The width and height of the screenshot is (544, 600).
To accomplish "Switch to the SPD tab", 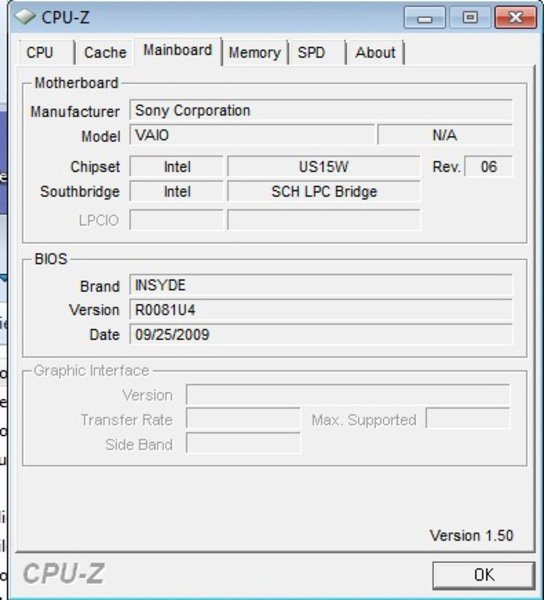I will [317, 52].
